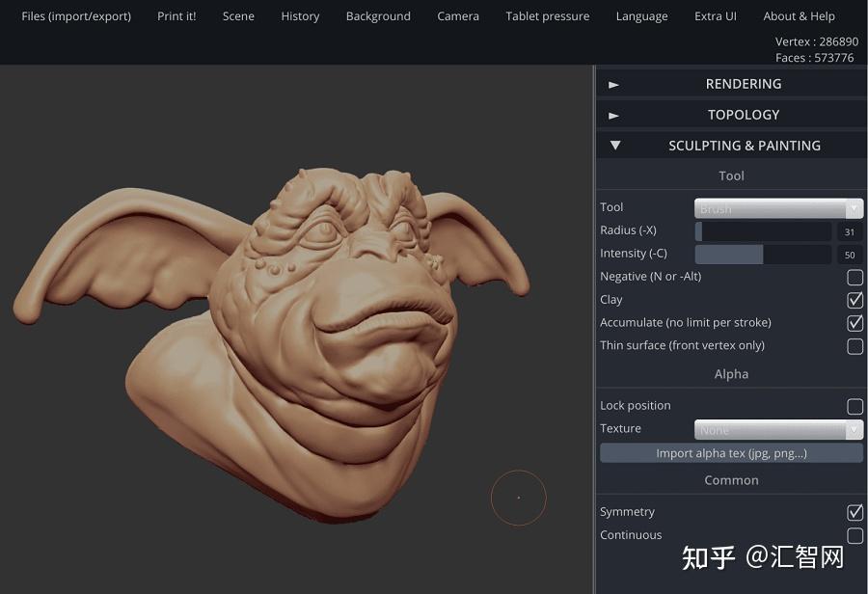The width and height of the screenshot is (868, 594).
Task: Click the Vertex : 286890 count text
Action: point(817,41)
